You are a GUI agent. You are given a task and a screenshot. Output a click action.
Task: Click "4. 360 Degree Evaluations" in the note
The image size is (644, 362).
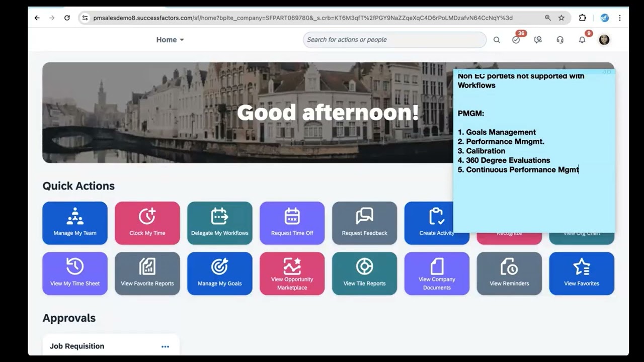(504, 160)
